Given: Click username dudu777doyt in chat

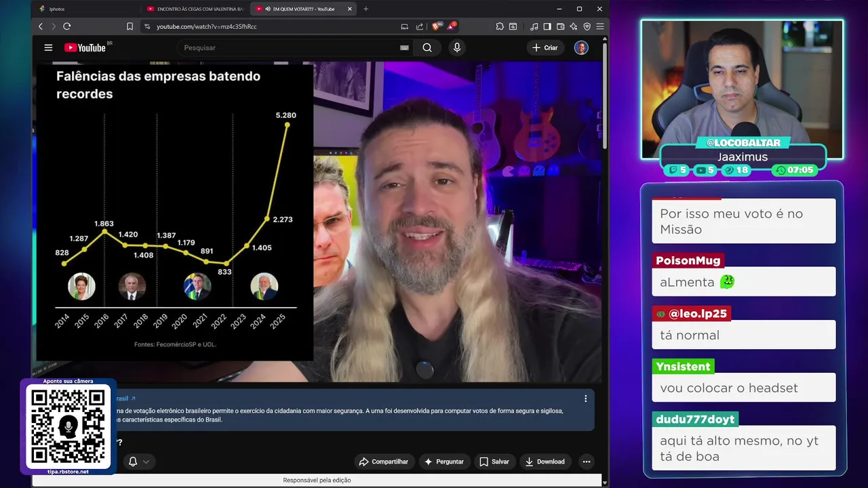Looking at the screenshot, I should 695,419.
